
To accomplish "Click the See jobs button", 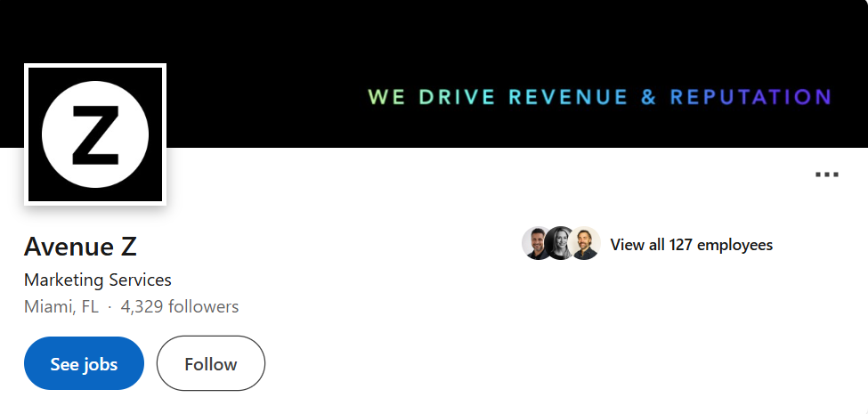I will [x=85, y=363].
